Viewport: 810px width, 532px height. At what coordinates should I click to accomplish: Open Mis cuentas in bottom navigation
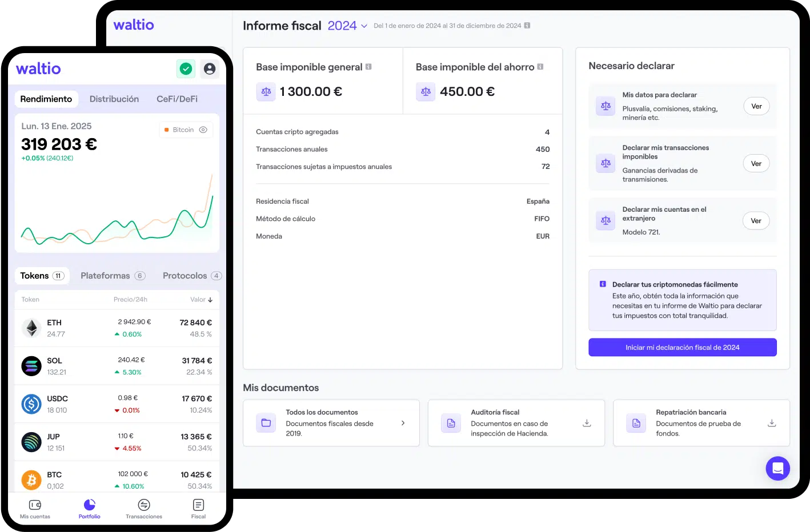click(35, 509)
